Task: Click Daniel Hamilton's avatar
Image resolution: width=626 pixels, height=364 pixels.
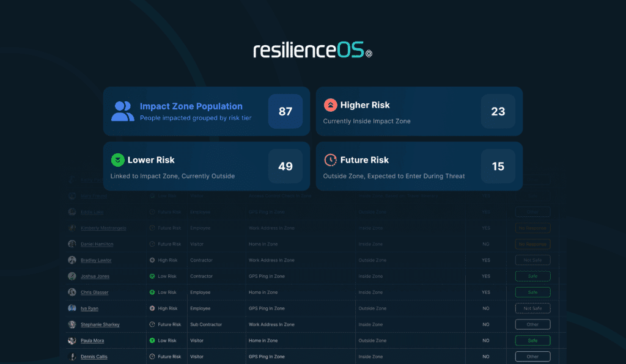Action: point(72,244)
